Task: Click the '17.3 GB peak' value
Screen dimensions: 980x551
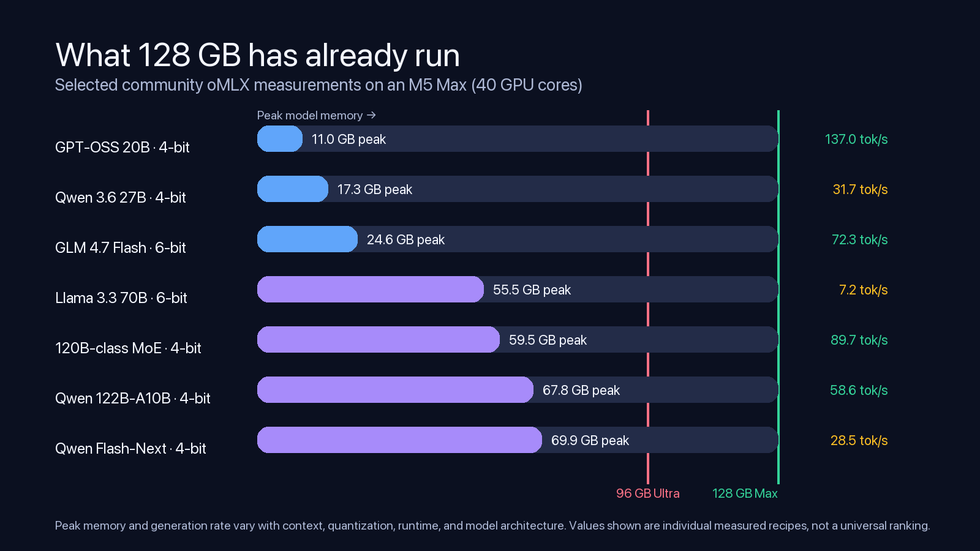Action: coord(375,190)
